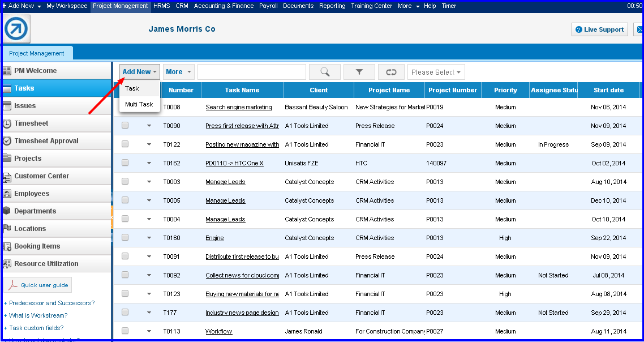
Task: Open the toolbar Add New dropdown
Action: point(140,72)
